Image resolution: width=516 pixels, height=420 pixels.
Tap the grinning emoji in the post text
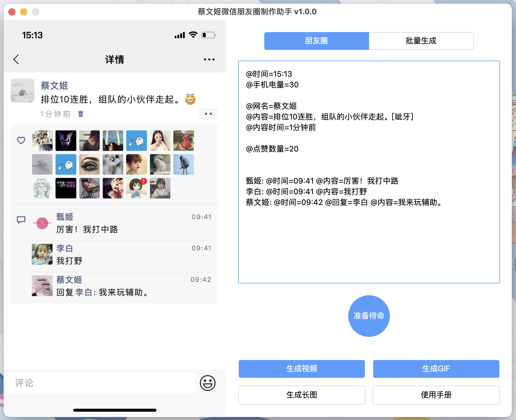click(x=190, y=99)
